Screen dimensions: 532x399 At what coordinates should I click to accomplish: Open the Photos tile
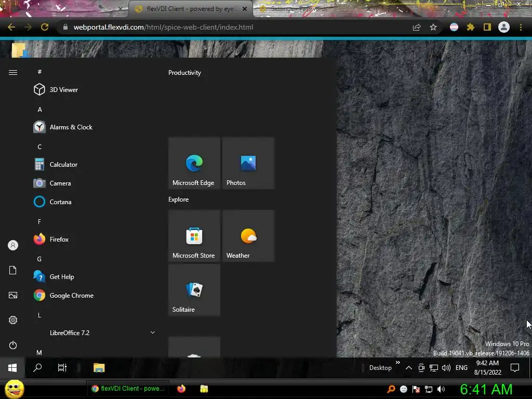(248, 163)
